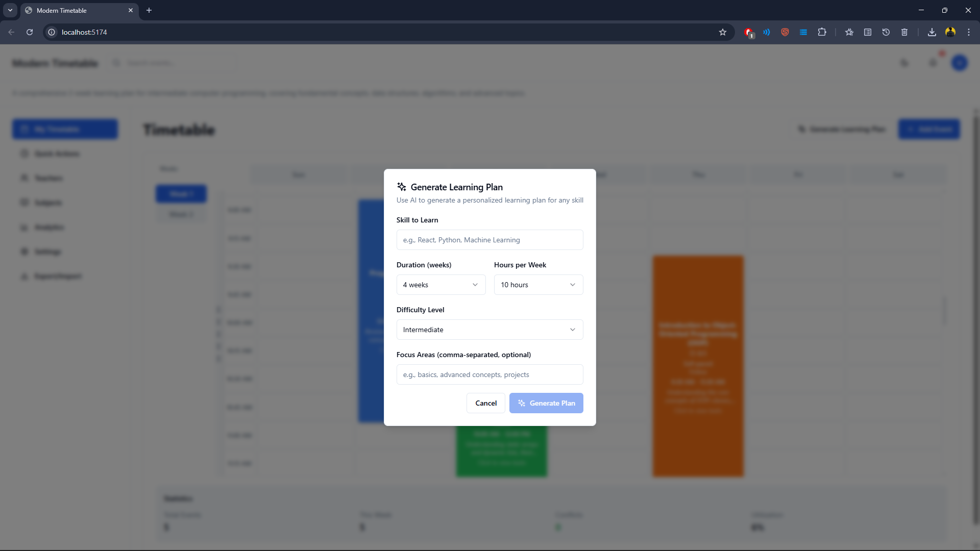Open the browser extensions puzzle icon

[x=822, y=32]
